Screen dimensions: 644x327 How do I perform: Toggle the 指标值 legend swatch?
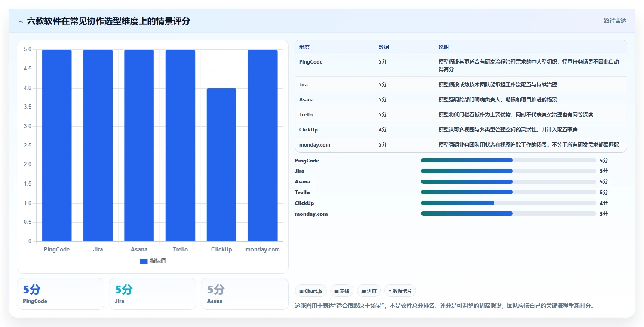(x=144, y=261)
